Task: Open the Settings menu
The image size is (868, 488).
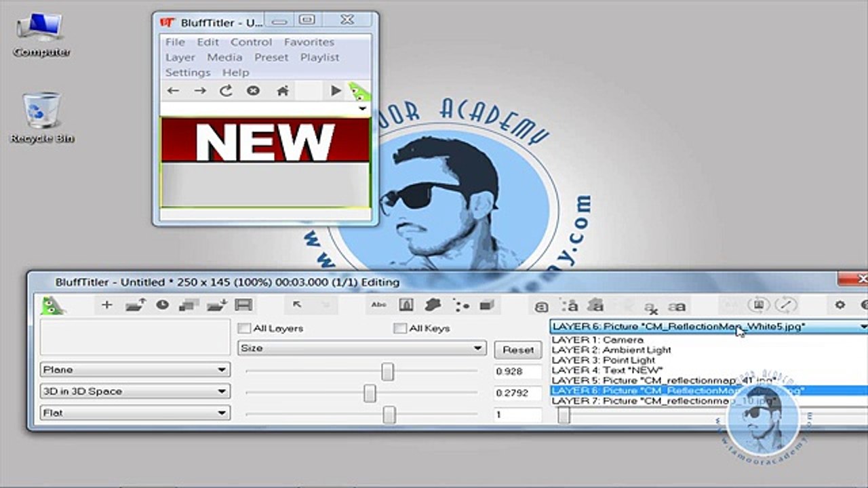Action: pos(188,73)
